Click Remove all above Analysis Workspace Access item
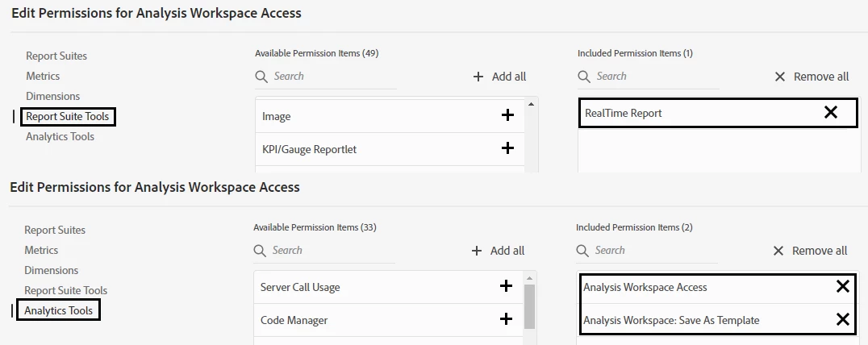Image resolution: width=868 pixels, height=345 pixels. pos(810,251)
